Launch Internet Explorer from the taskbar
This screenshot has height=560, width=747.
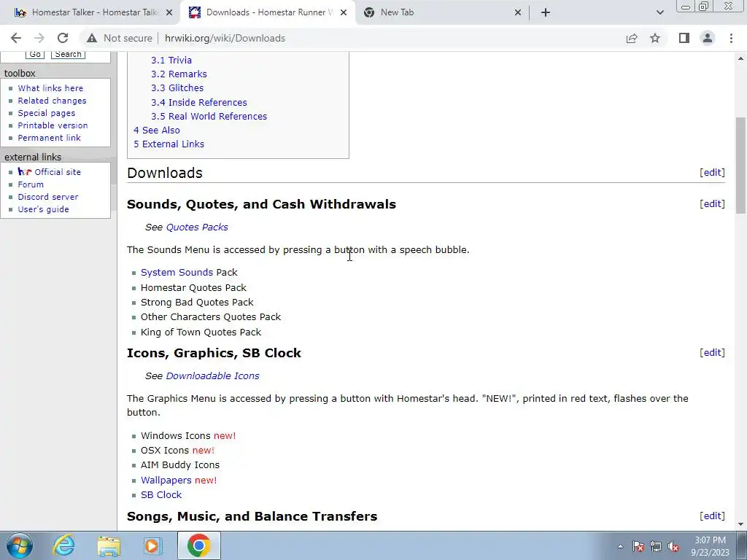pyautogui.click(x=64, y=545)
